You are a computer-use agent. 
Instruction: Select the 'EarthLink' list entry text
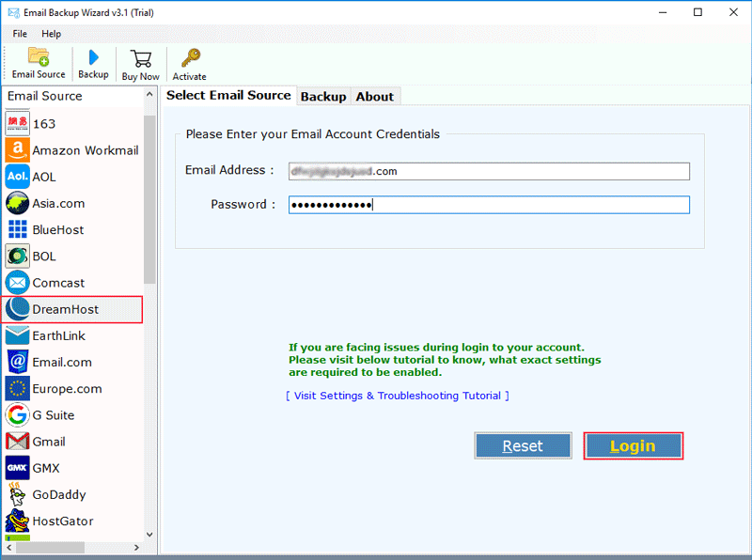pyautogui.click(x=58, y=335)
